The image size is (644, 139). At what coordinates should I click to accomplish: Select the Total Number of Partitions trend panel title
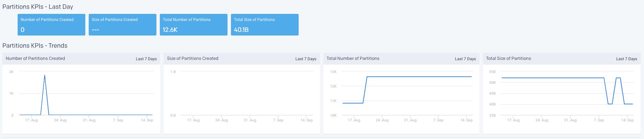coord(353,59)
